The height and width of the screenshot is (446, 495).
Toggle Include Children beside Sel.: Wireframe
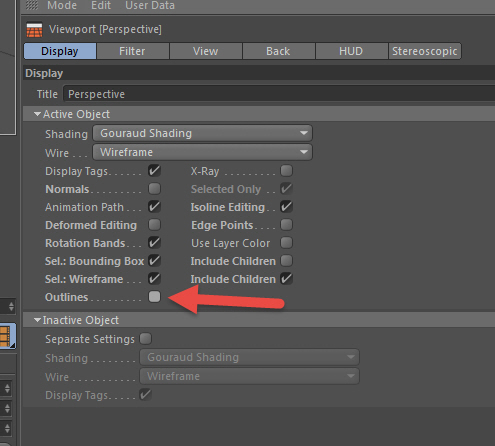click(286, 279)
